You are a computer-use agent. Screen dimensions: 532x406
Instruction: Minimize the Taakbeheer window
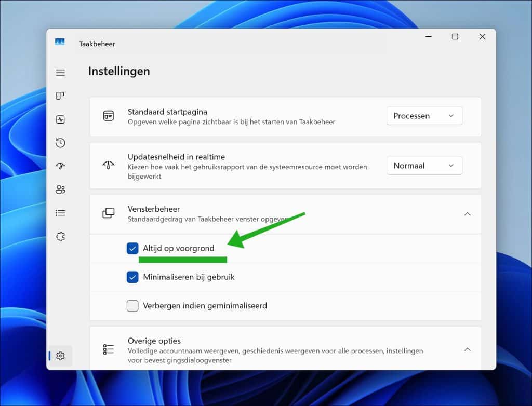click(429, 37)
